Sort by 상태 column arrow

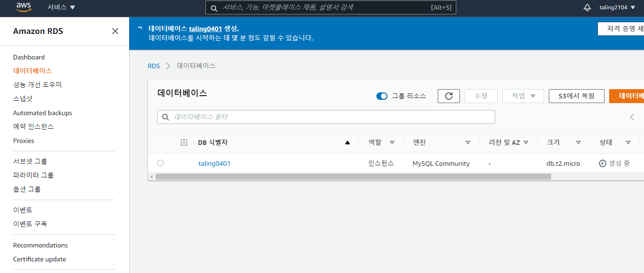[x=628, y=143]
